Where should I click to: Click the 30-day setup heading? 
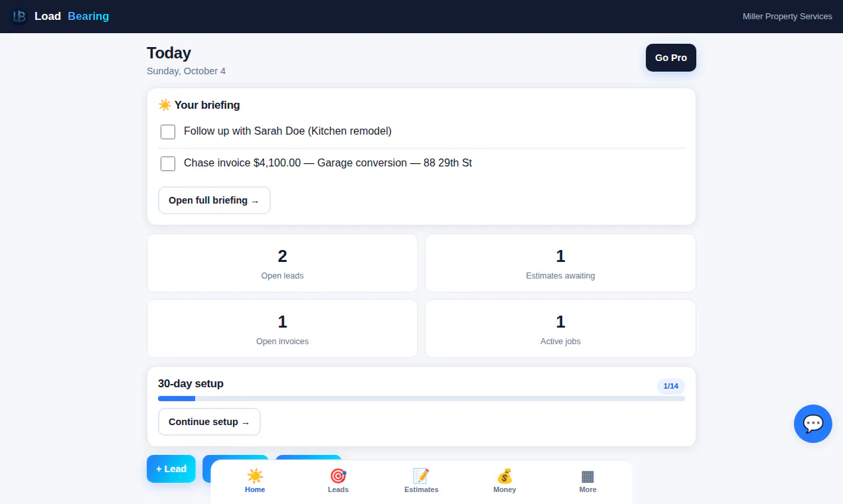point(191,383)
